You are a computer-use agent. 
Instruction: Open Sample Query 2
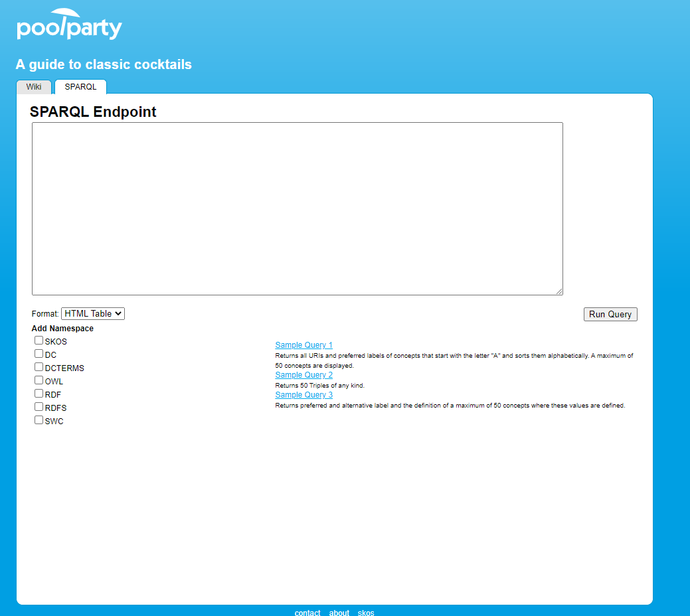point(303,374)
